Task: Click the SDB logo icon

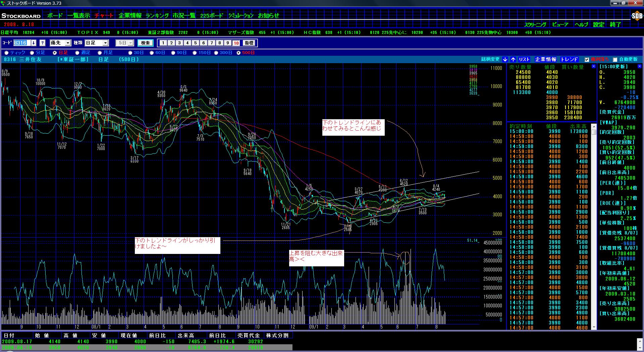Action: [x=636, y=16]
